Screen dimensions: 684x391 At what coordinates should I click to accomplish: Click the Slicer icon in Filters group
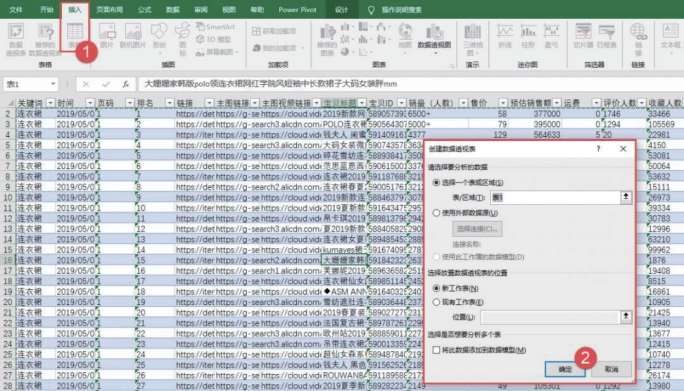pos(583,36)
